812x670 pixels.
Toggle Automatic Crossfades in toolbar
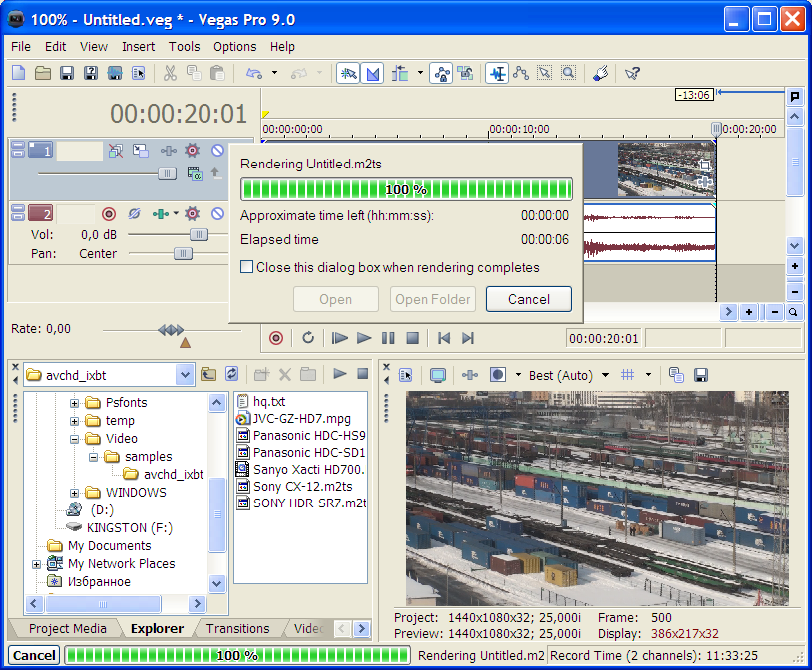tap(373, 73)
